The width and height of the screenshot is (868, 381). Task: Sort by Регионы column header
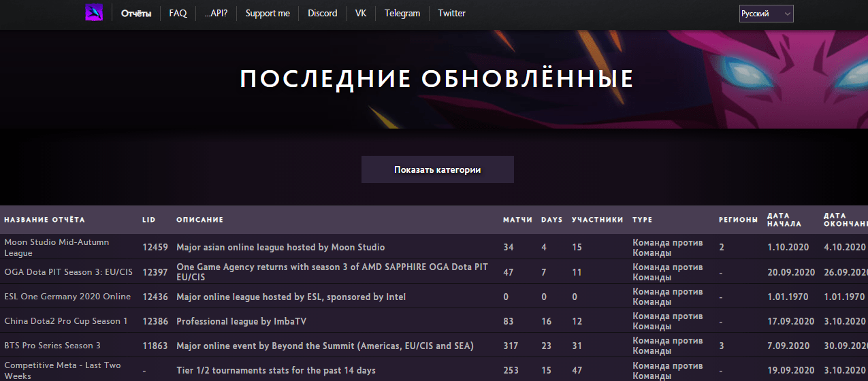(x=738, y=220)
